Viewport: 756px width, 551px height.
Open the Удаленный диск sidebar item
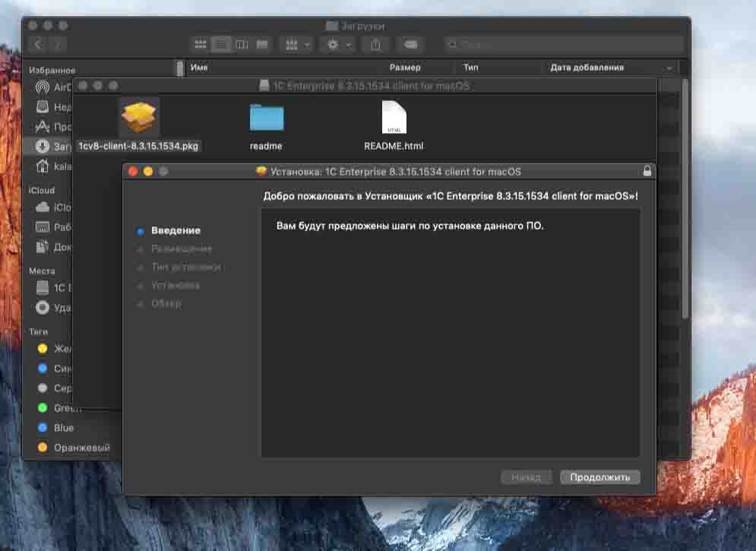[53, 308]
